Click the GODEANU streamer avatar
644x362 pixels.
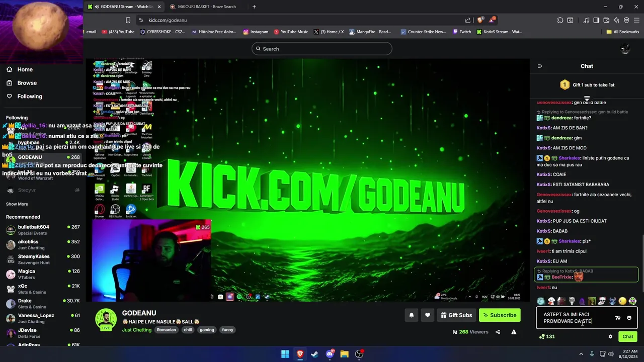pyautogui.click(x=106, y=319)
